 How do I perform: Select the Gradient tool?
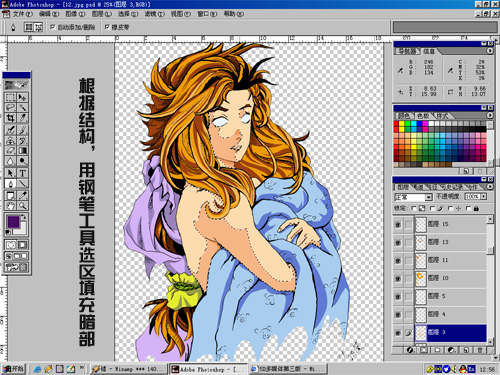coord(22,151)
